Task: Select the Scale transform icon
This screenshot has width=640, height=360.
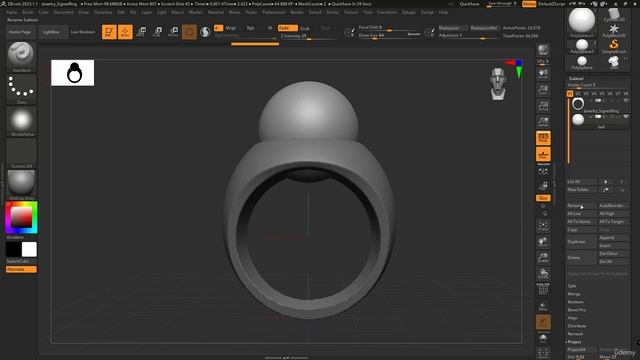Action: tap(157, 32)
